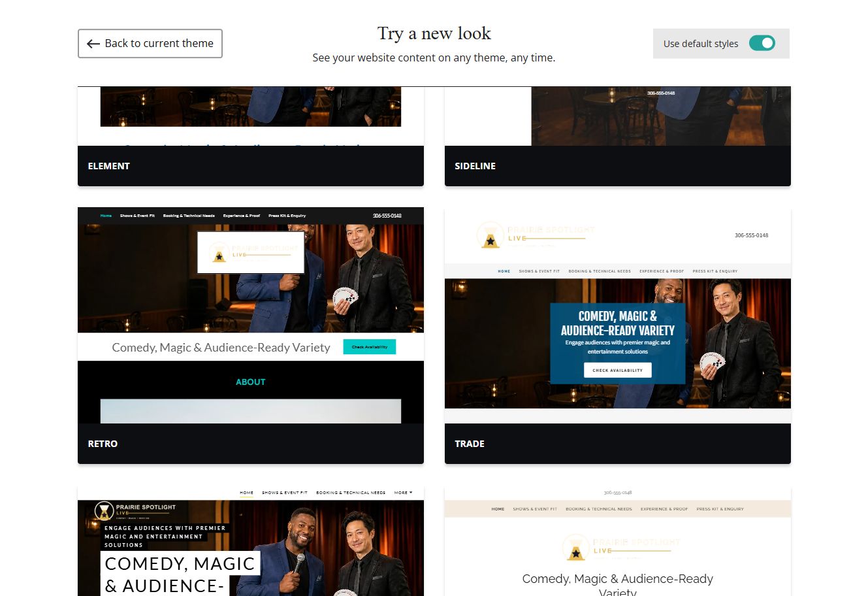The height and width of the screenshot is (596, 868).
Task: Choose the TRADE theme label
Action: (x=470, y=444)
